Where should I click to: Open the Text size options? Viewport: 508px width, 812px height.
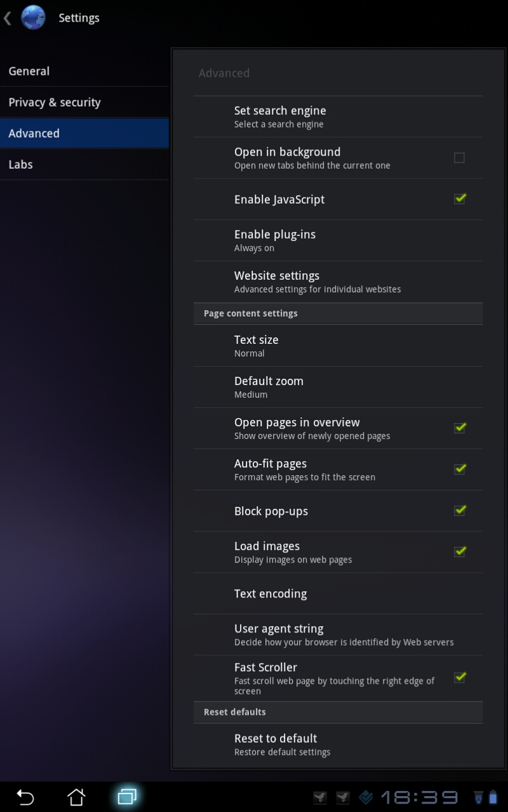click(x=338, y=346)
